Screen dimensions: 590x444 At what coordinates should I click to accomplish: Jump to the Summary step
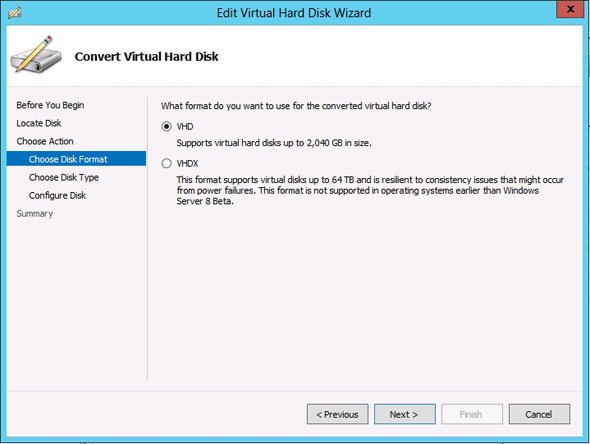[35, 213]
